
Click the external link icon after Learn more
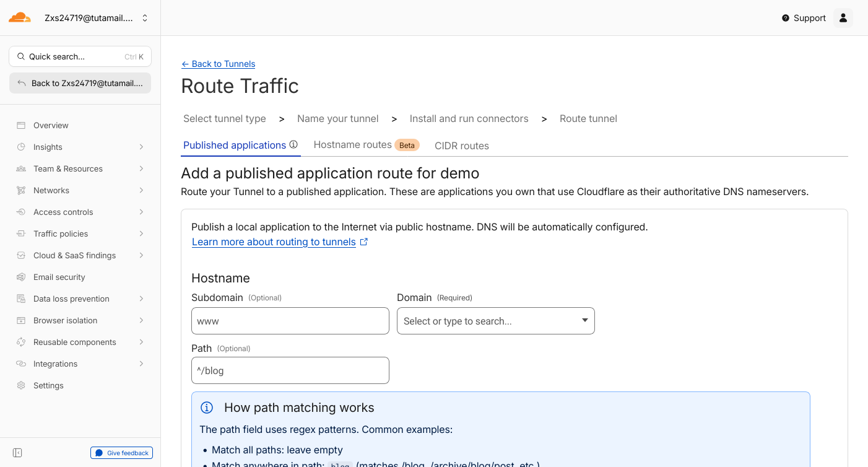(x=364, y=242)
